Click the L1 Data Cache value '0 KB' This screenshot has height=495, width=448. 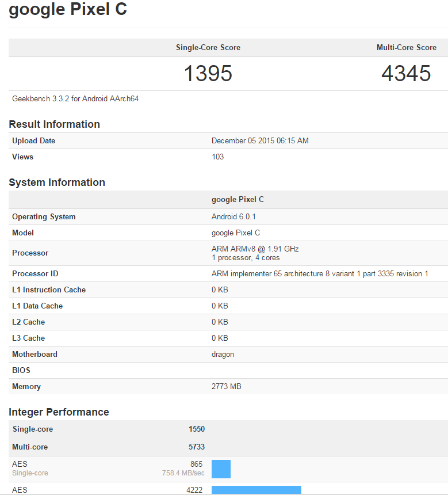220,306
